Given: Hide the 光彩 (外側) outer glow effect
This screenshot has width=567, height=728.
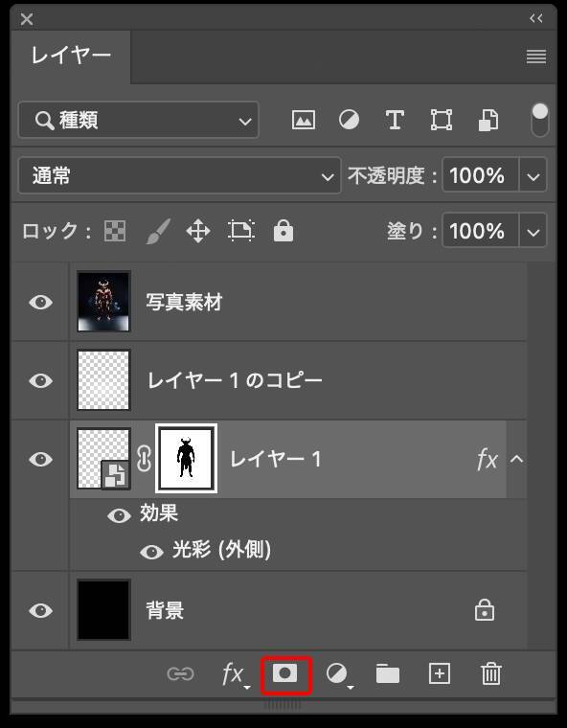Looking at the screenshot, I should click(x=152, y=552).
